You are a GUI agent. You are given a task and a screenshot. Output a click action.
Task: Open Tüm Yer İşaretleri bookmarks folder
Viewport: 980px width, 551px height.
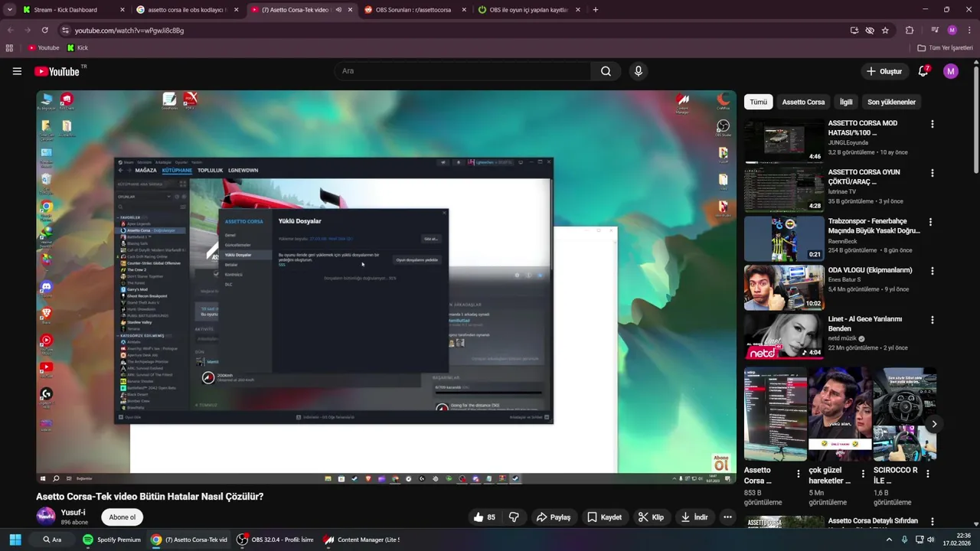(x=944, y=47)
